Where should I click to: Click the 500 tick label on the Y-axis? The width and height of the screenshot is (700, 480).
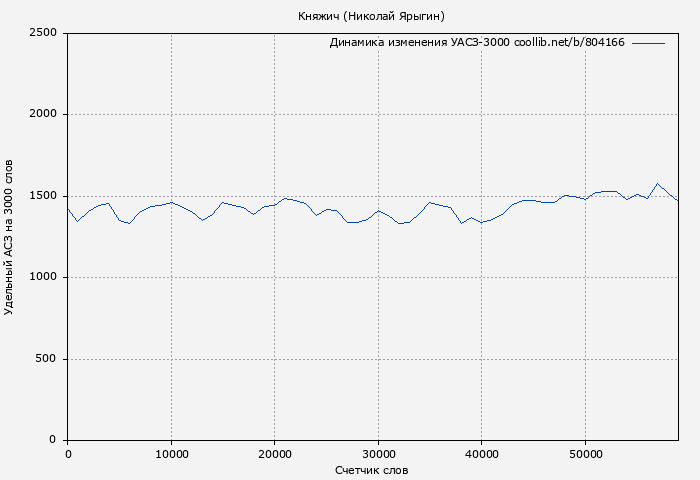tap(45, 359)
